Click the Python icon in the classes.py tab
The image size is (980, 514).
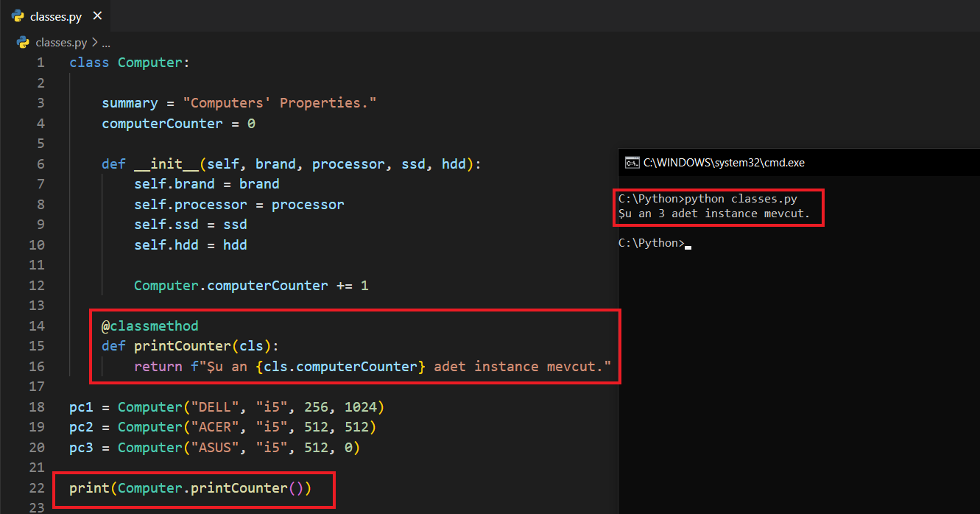tap(18, 16)
